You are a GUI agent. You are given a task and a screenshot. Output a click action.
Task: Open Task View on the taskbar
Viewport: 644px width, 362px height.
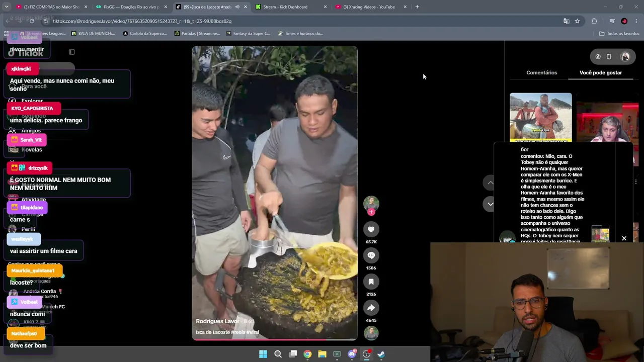pyautogui.click(x=293, y=354)
